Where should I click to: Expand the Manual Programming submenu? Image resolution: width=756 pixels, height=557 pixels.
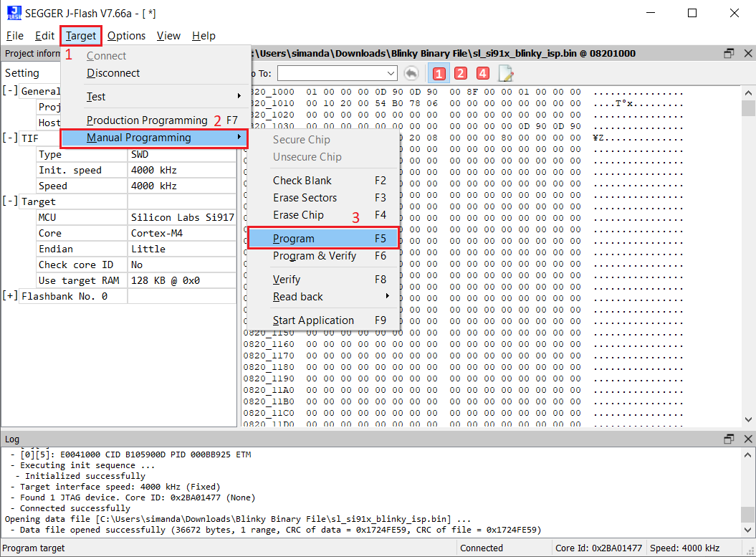tap(154, 138)
